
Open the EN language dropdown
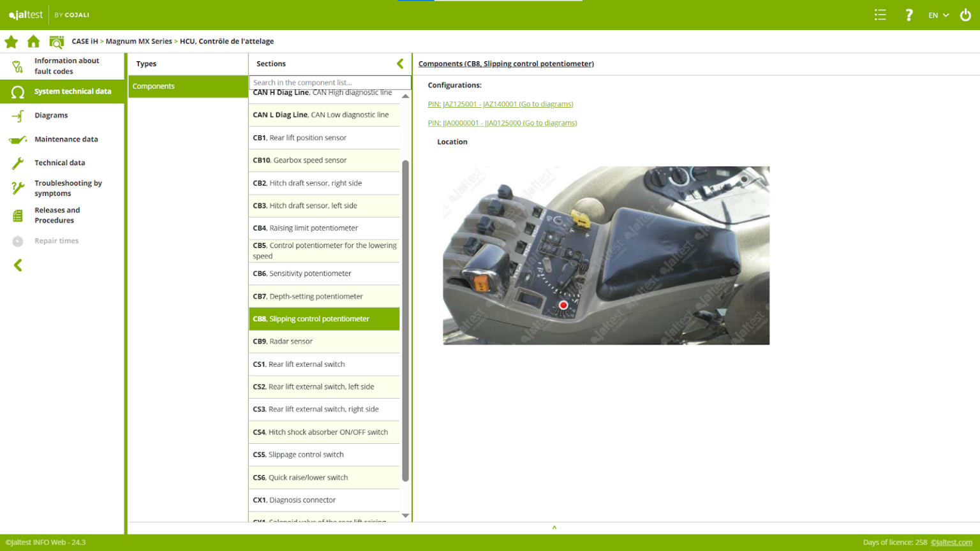coord(937,15)
